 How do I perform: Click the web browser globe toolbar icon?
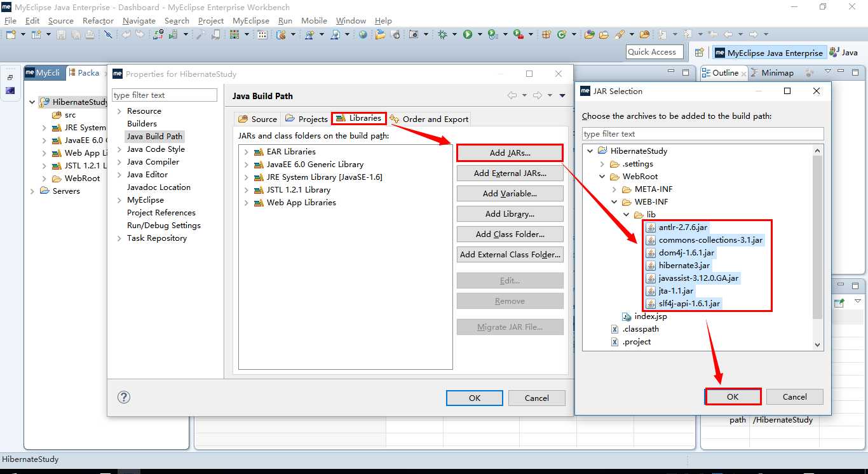tap(363, 34)
